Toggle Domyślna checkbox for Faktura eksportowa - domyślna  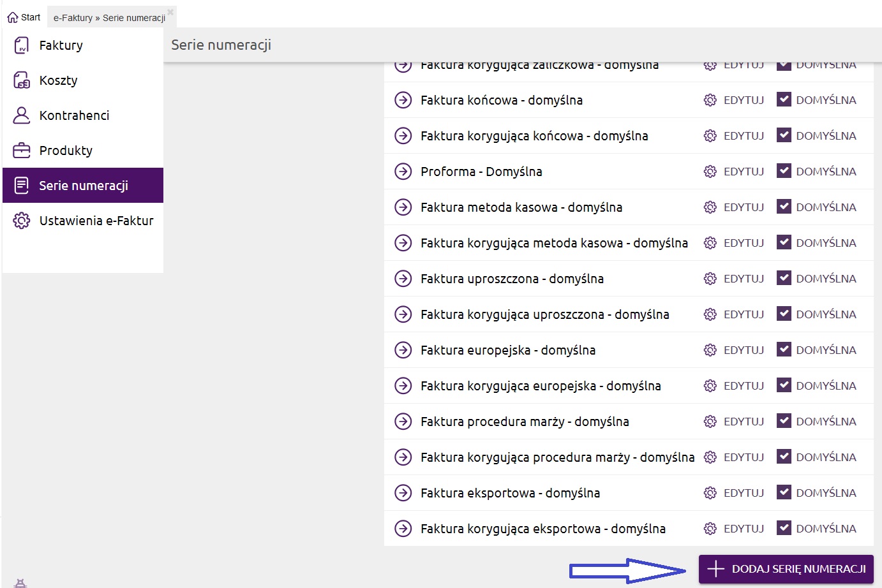click(784, 492)
